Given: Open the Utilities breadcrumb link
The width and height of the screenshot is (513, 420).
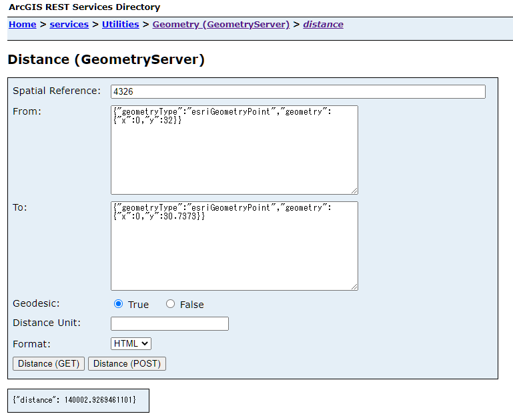Looking at the screenshot, I should [120, 25].
